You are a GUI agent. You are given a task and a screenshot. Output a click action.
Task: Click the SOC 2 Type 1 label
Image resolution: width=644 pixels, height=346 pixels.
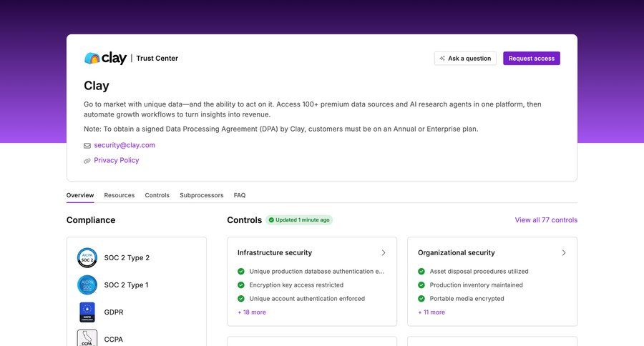click(x=126, y=285)
